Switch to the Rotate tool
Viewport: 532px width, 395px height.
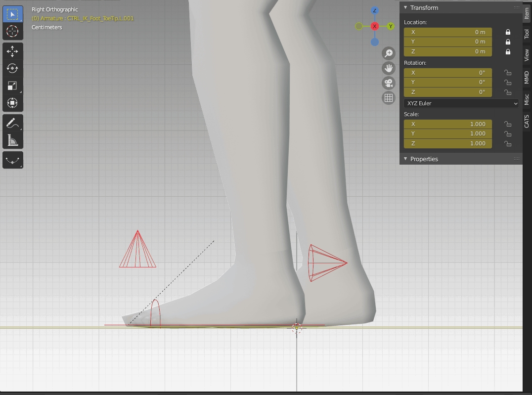click(12, 69)
